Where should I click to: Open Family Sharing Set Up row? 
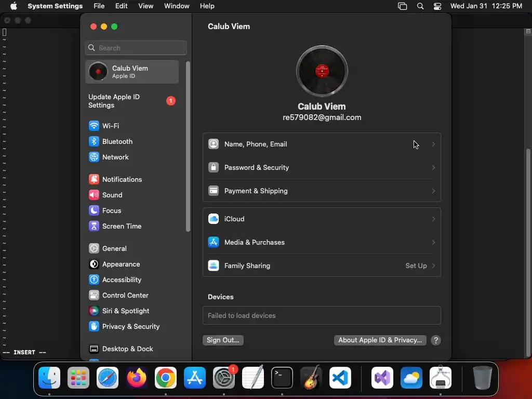tap(322, 266)
